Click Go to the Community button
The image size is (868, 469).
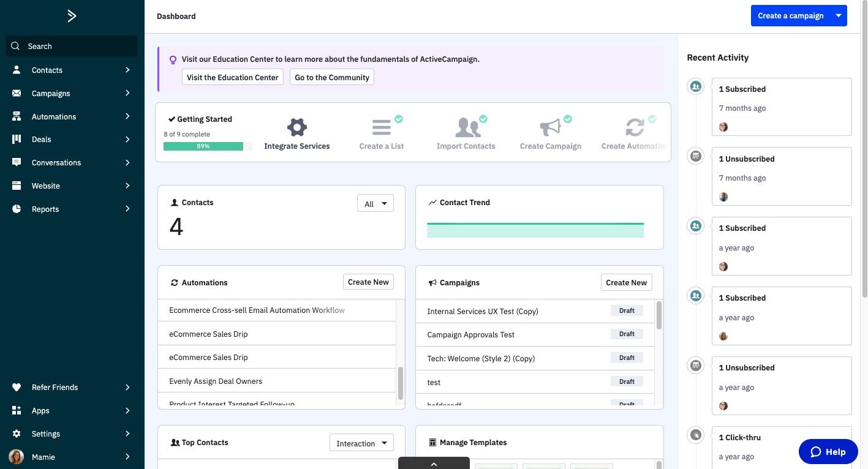332,77
